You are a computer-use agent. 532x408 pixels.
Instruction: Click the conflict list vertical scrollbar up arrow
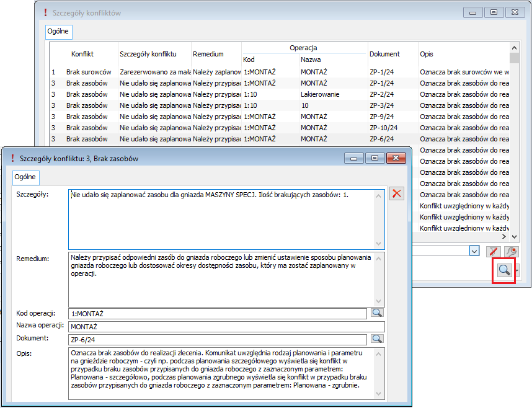[x=514, y=48]
